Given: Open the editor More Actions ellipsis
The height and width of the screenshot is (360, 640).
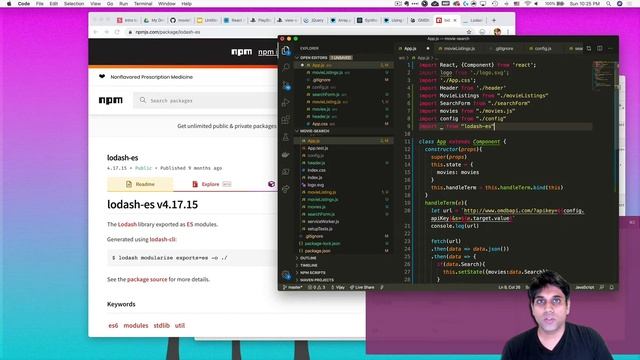Looking at the screenshot, I should (611, 48).
